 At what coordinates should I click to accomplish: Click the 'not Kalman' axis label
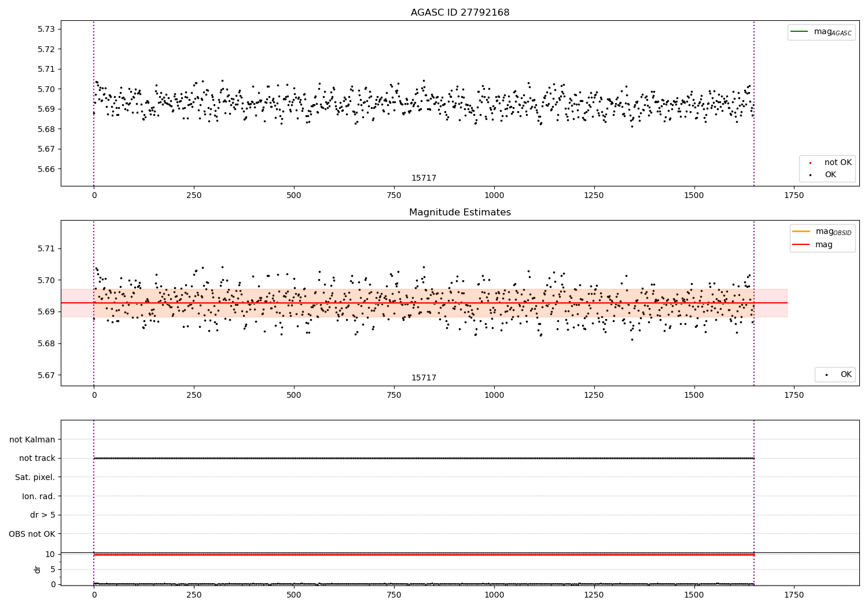(x=32, y=439)
